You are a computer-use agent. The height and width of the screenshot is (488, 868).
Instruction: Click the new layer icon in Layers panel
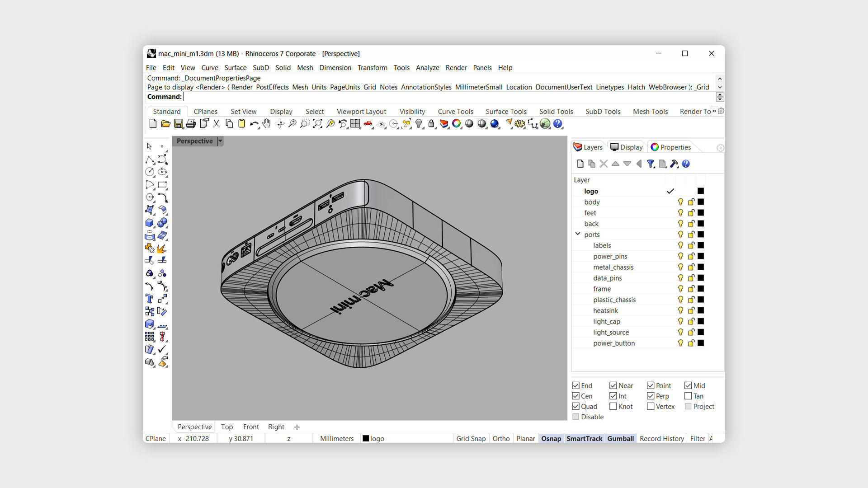580,164
